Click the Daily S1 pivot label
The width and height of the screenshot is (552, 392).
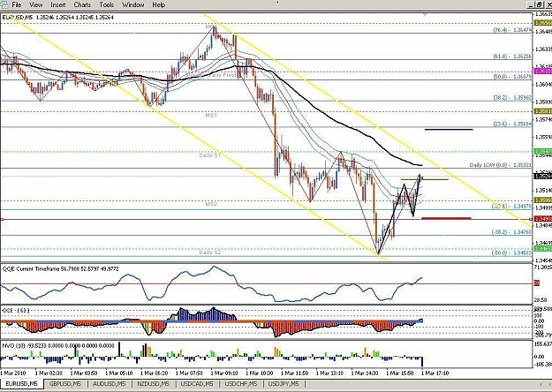point(210,155)
